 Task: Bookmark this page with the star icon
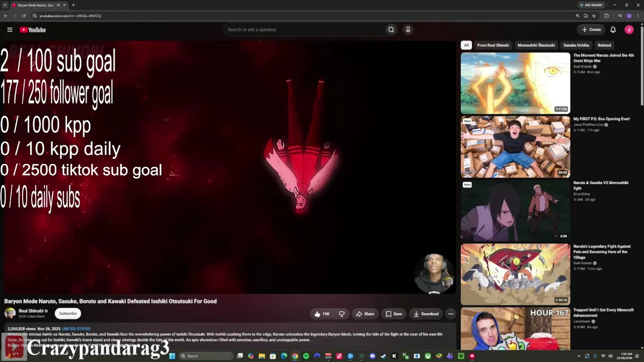point(594,16)
